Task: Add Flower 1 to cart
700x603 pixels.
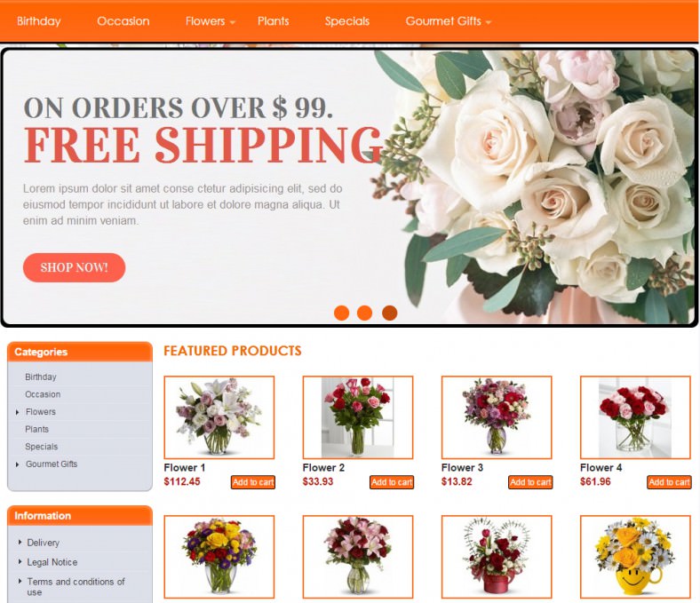Action: coord(253,482)
